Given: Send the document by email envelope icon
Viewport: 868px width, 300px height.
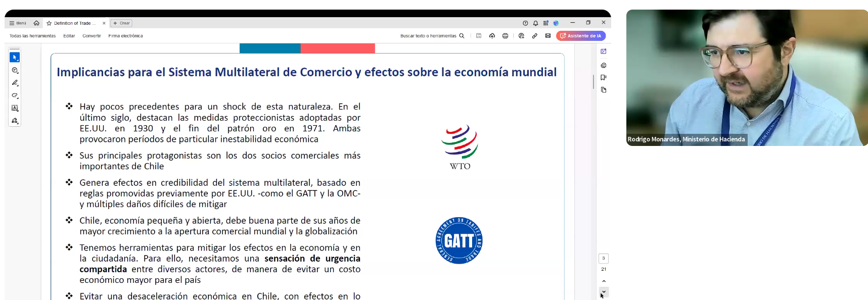Looking at the screenshot, I should tap(548, 36).
